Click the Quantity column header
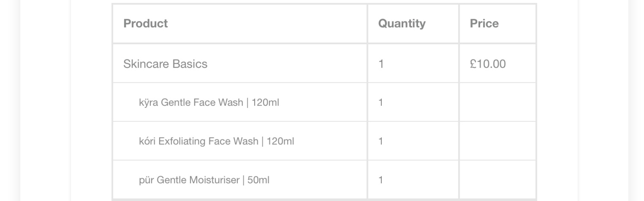This screenshot has height=201, width=644. coord(402,23)
